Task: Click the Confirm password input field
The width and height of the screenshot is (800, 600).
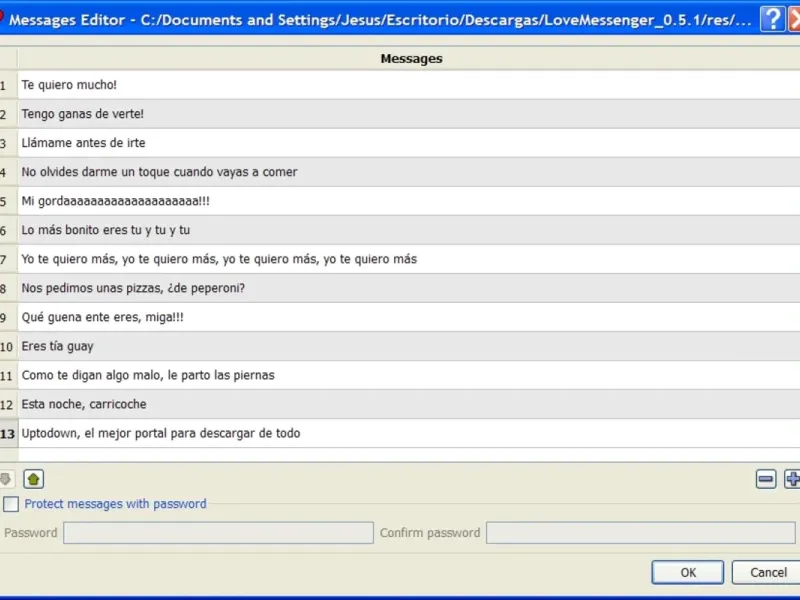Action: [641, 533]
